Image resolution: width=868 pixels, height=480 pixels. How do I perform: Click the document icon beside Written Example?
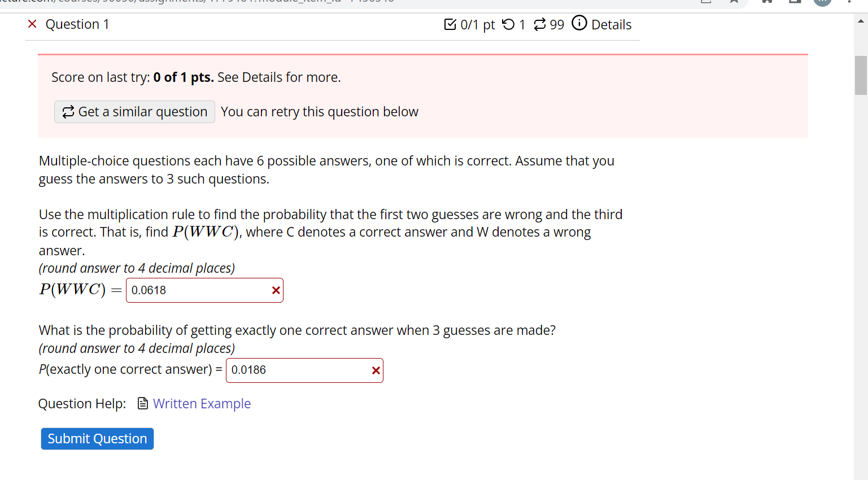(x=142, y=403)
